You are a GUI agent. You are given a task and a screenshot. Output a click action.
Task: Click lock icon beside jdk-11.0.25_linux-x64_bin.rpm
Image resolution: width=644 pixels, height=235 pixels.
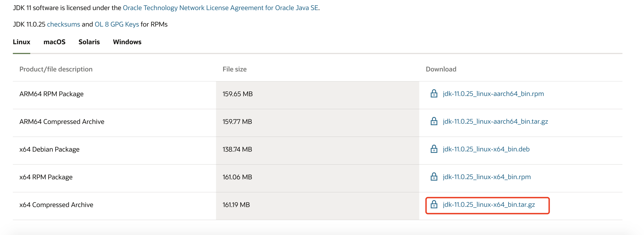(x=434, y=177)
